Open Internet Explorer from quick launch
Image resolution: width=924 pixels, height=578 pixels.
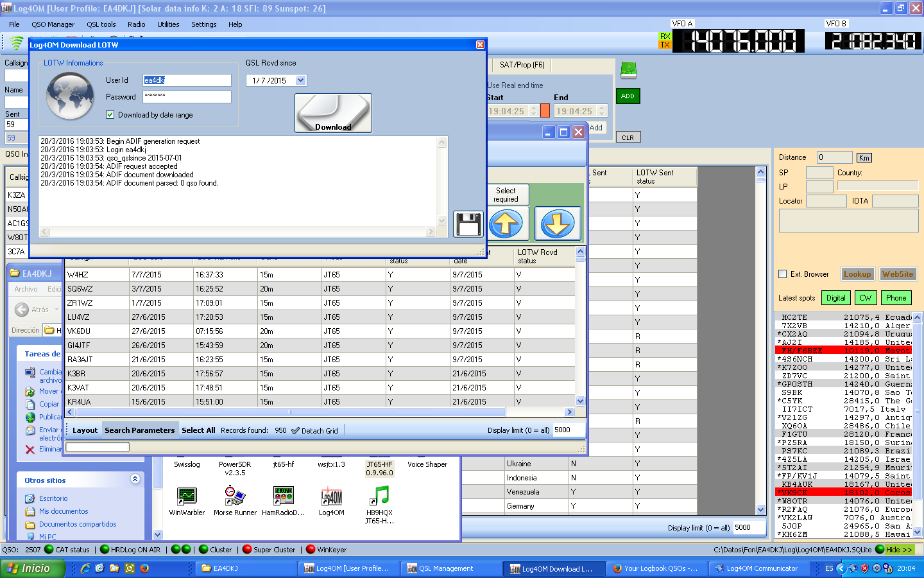85,568
